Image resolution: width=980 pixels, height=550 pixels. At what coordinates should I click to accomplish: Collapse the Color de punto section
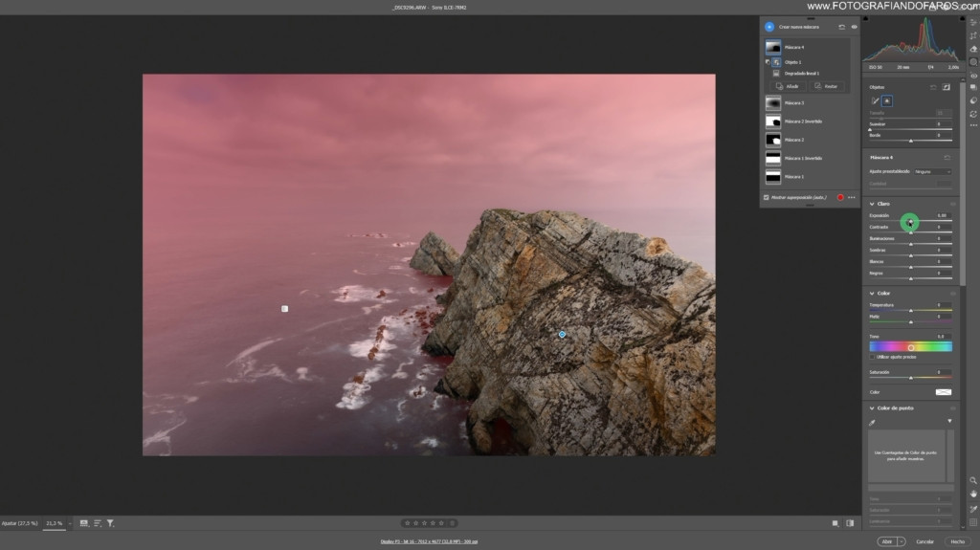(872, 408)
